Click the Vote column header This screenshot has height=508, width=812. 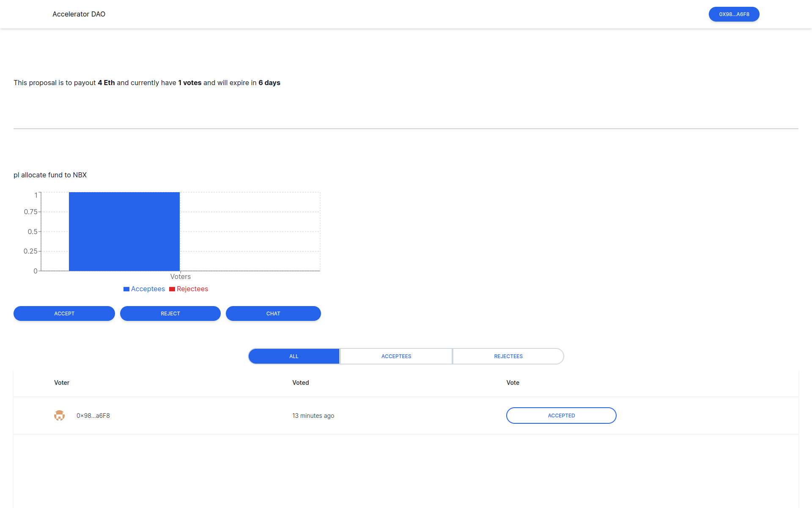(x=513, y=383)
